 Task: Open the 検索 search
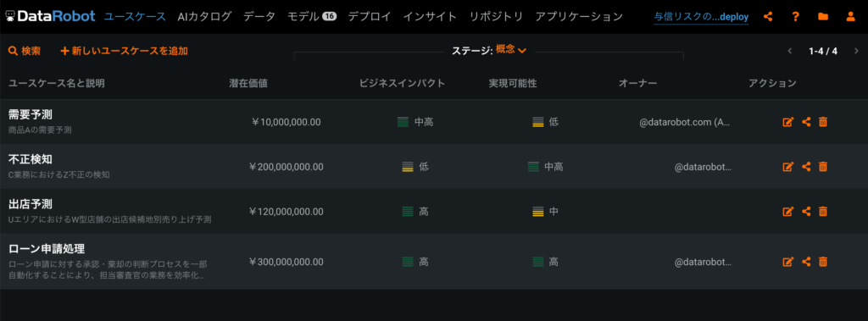point(25,51)
